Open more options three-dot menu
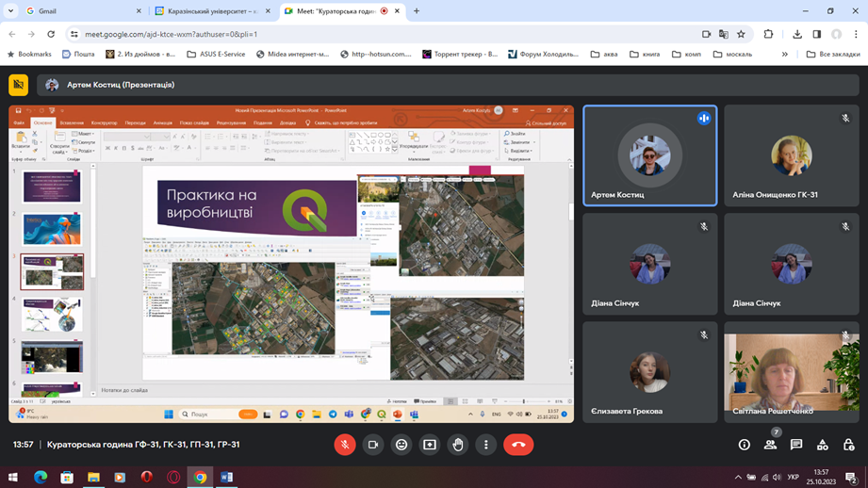Viewport: 868px width, 488px height. (x=486, y=445)
